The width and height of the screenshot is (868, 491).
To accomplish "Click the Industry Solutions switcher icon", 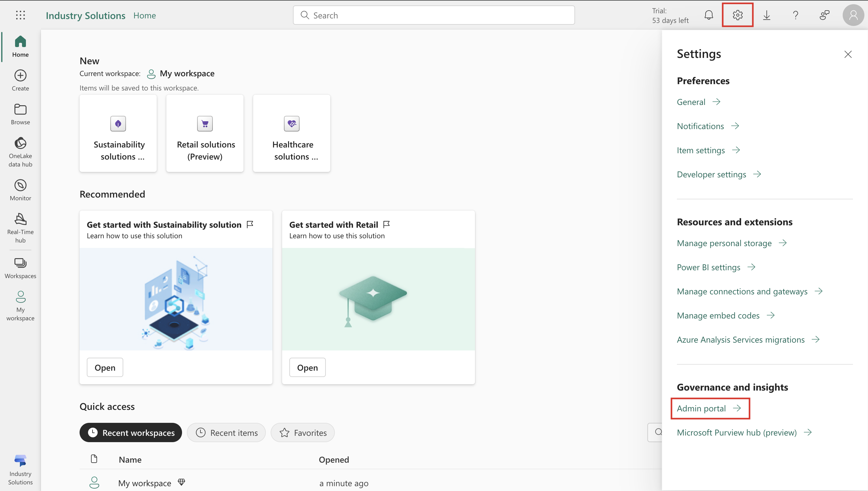I will pos(20,469).
